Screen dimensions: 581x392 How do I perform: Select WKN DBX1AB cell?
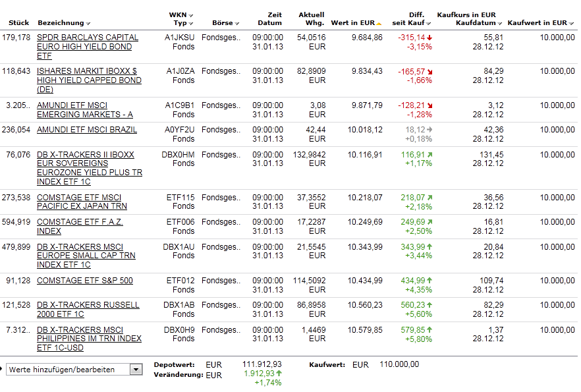click(x=179, y=305)
